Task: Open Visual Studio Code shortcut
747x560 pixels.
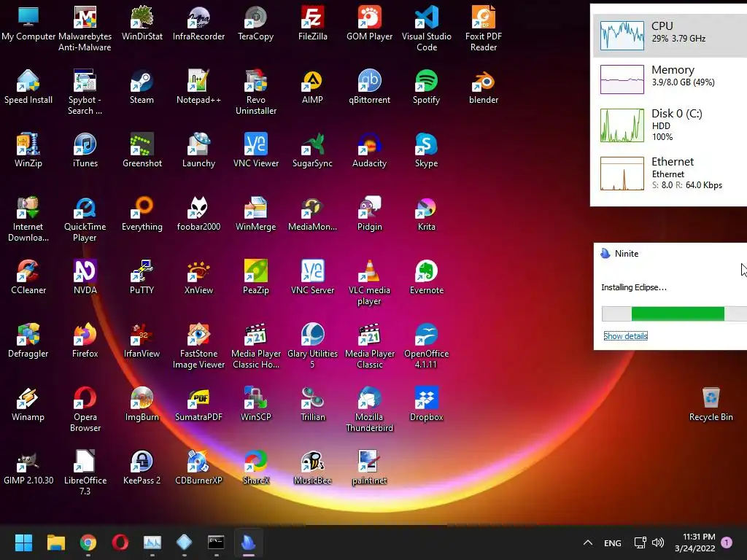Action: tap(426, 28)
